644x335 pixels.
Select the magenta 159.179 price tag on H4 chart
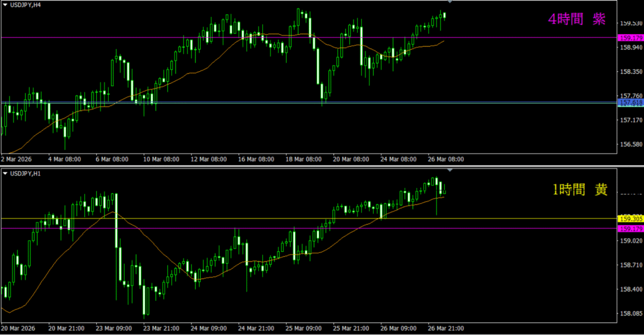(x=630, y=38)
